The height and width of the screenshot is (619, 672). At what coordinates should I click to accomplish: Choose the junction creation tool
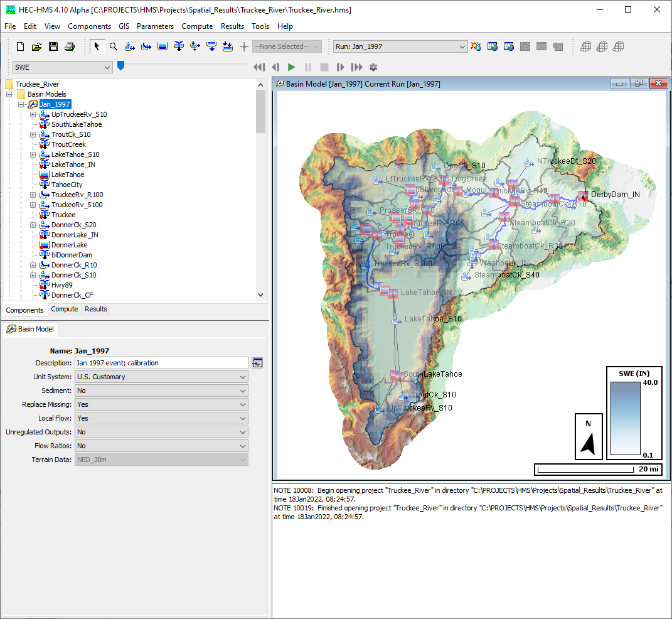pyautogui.click(x=179, y=46)
